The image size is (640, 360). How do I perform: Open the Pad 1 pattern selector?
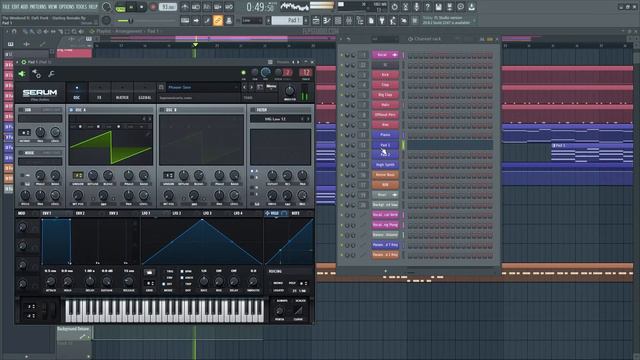tap(287, 20)
